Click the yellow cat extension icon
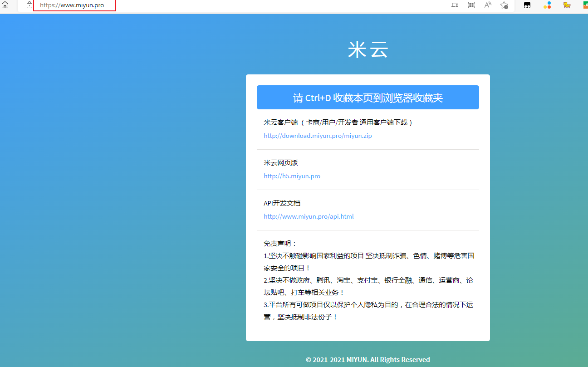588x367 pixels. [567, 5]
